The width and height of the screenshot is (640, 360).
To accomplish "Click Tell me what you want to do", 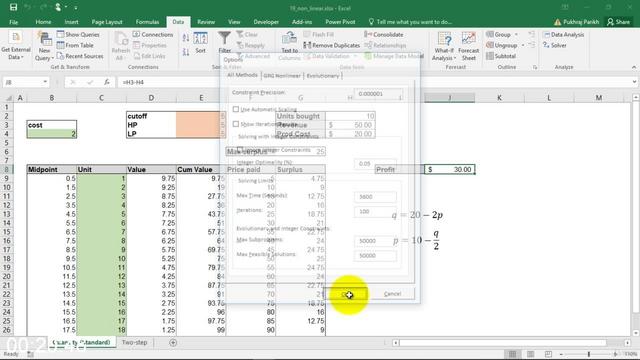I will pos(410,22).
